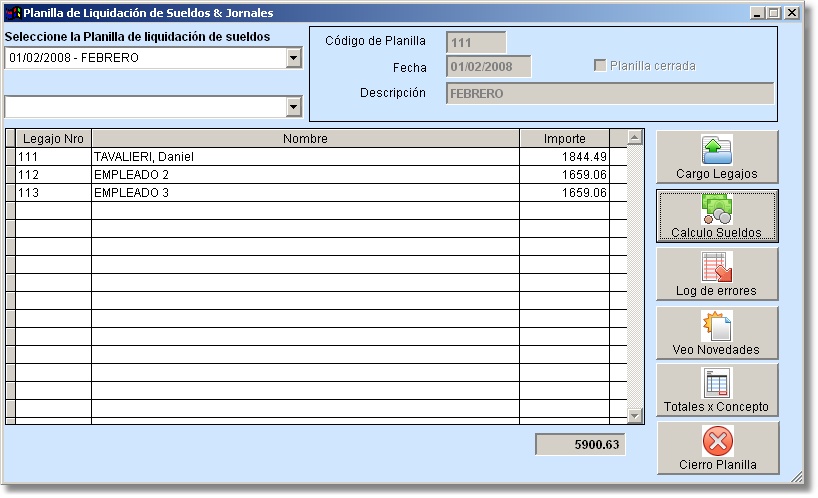Screen dimensions: 818x498
Task: Click the Código de Planilla field
Action: click(476, 42)
